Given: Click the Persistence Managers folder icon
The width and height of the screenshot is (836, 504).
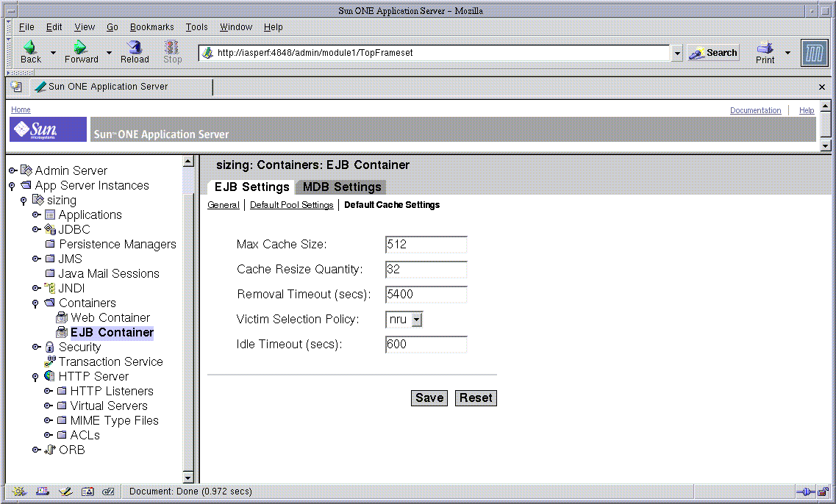Looking at the screenshot, I should [50, 244].
